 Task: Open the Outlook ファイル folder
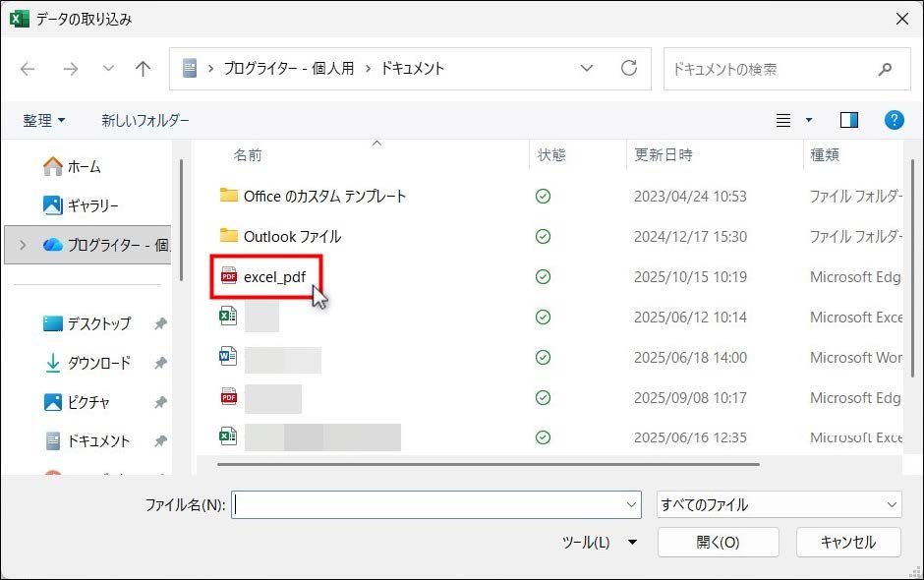click(x=292, y=236)
